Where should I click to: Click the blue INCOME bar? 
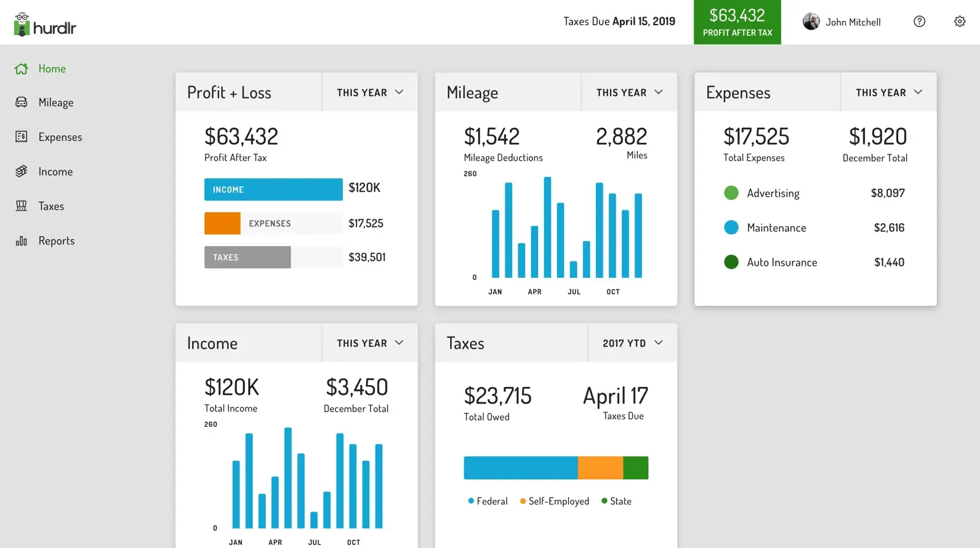point(273,189)
